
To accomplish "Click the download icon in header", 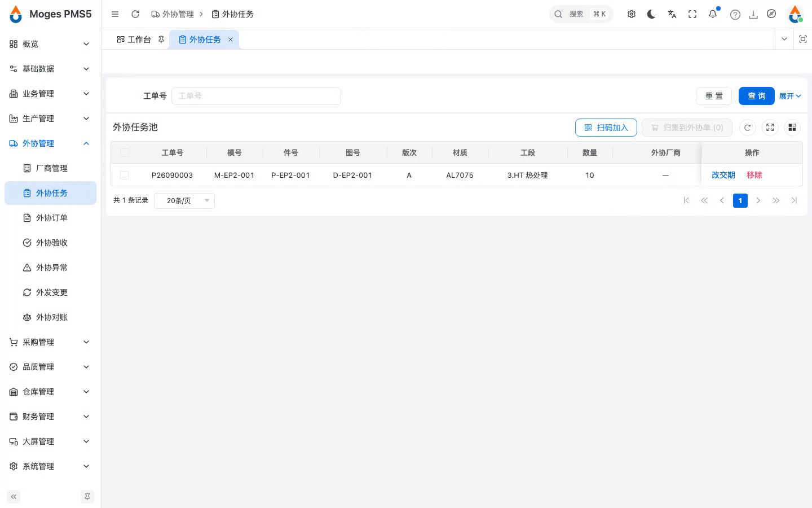I will [753, 15].
